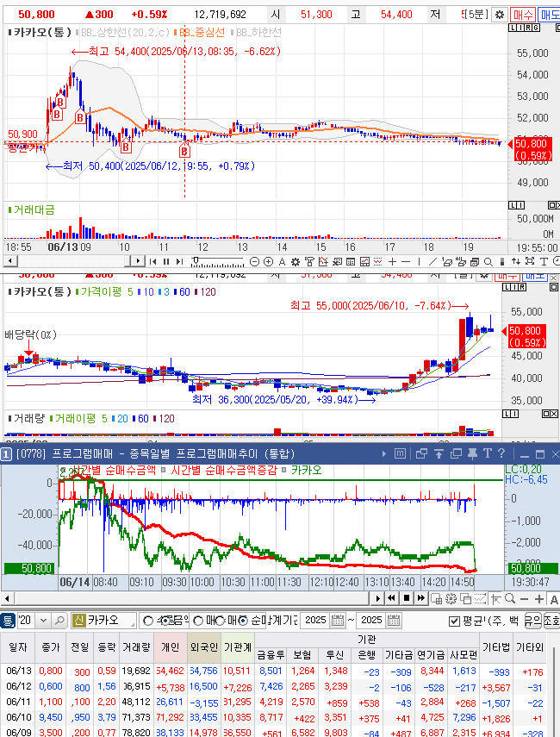Click the 개인 column header

[170, 647]
